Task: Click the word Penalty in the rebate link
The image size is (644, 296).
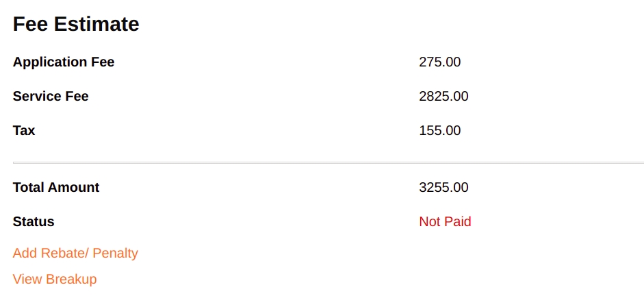Action: [x=115, y=254]
